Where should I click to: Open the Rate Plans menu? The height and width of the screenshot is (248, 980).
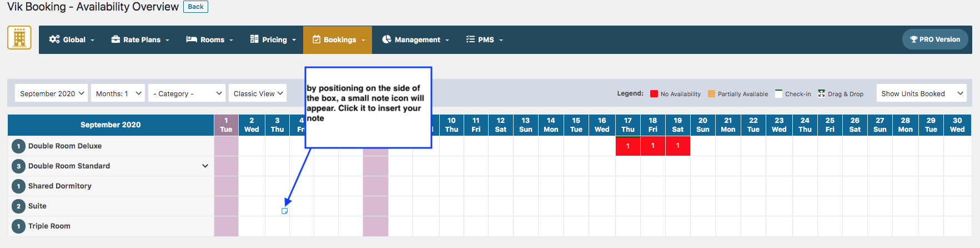[x=140, y=40]
